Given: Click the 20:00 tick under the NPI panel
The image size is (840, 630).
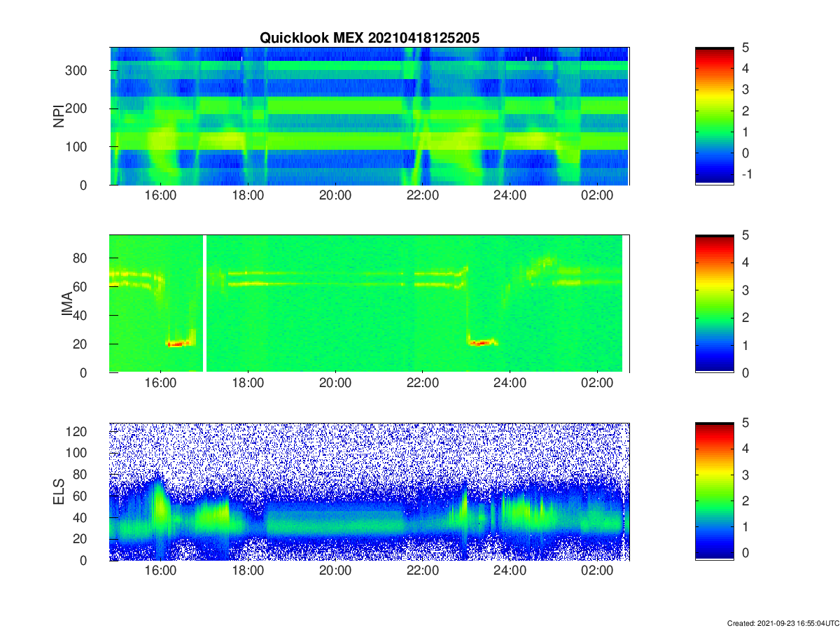Looking at the screenshot, I should [335, 196].
